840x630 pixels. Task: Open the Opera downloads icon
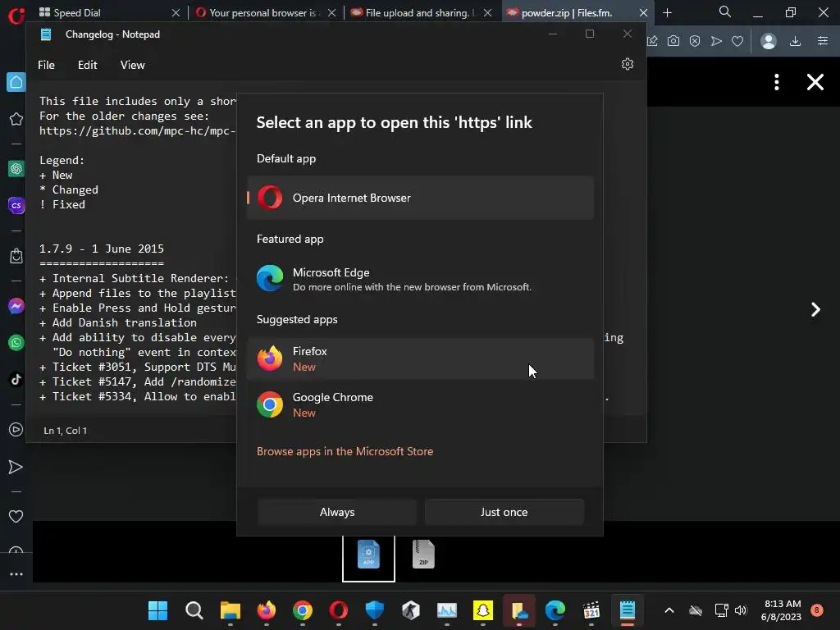click(796, 41)
